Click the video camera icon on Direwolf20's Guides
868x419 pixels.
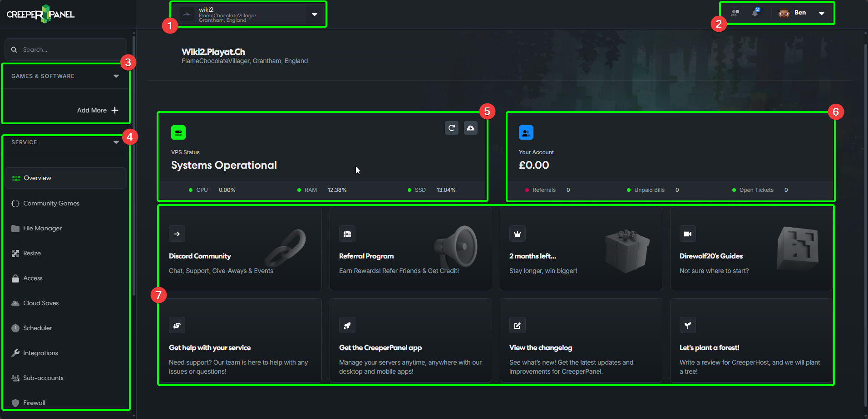[x=688, y=234]
